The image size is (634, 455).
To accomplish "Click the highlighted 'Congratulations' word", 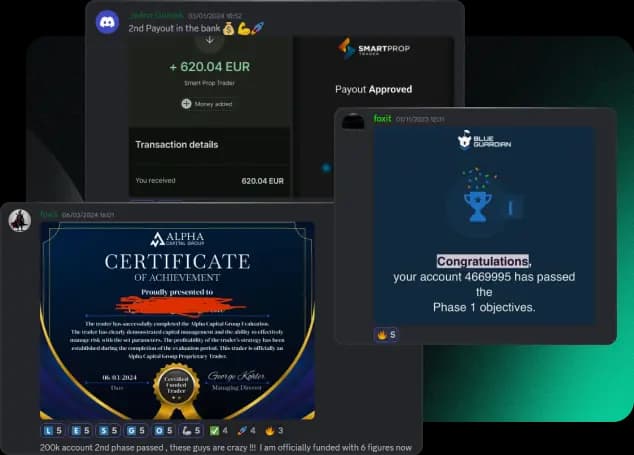I will pos(483,261).
